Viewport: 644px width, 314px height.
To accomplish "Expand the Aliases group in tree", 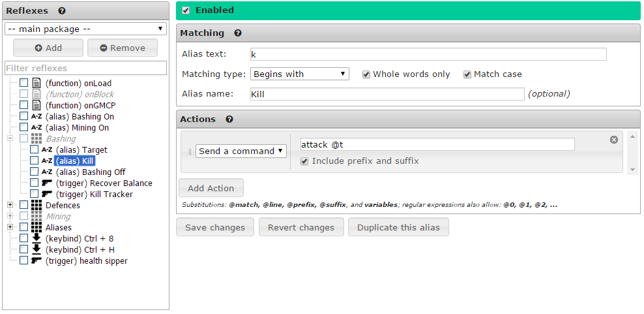I will 10,227.
